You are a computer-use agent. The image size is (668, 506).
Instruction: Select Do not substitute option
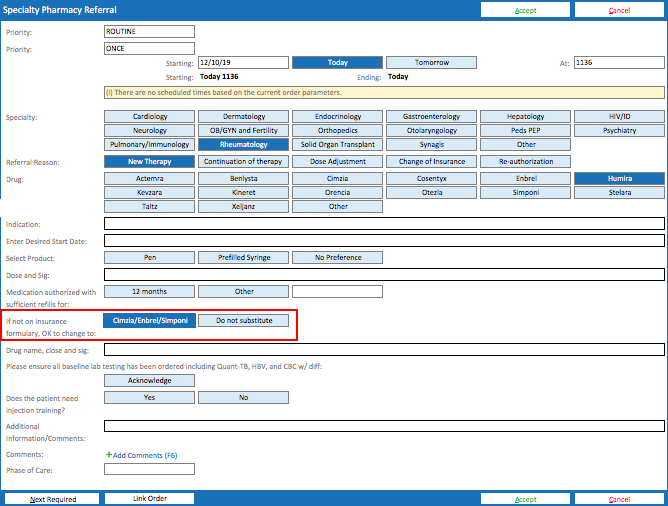click(243, 321)
